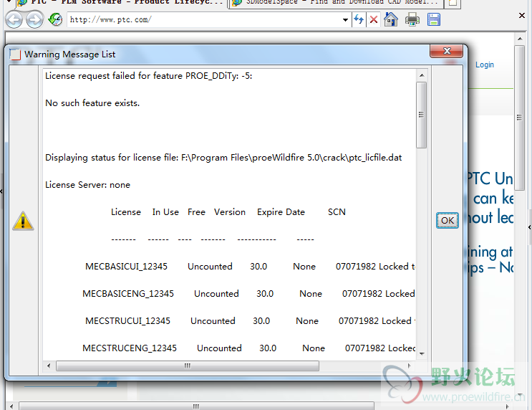The width and height of the screenshot is (532, 410).
Task: Click browser page horizontal scrollbar thumb
Action: [x=196, y=406]
